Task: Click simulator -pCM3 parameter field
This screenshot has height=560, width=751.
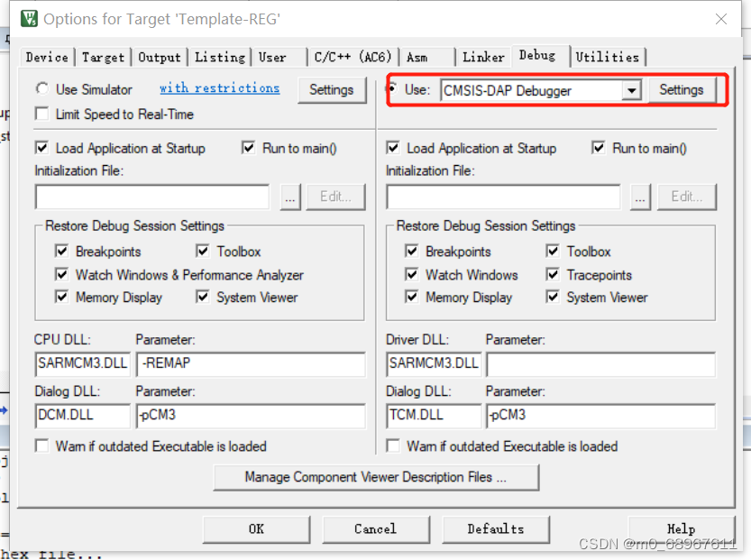Action: [251, 416]
